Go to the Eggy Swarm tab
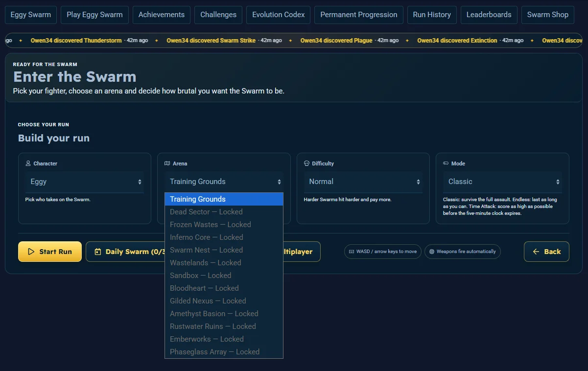The width and height of the screenshot is (588, 371). [x=31, y=15]
